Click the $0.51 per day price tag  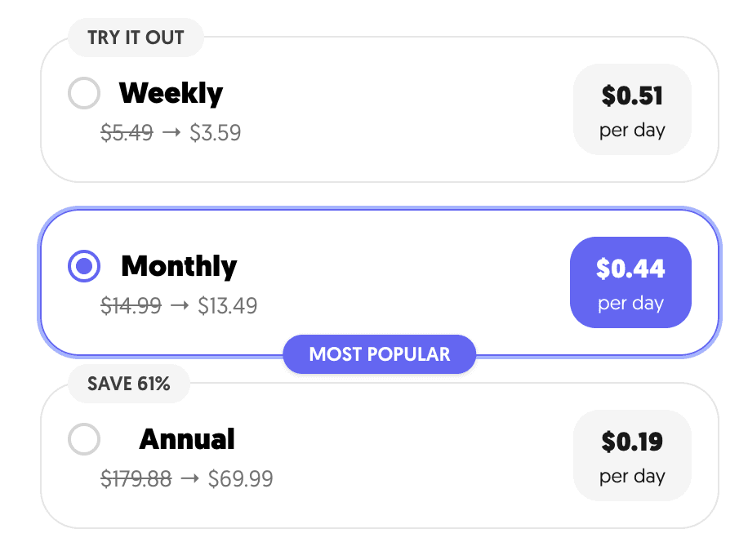pyautogui.click(x=632, y=109)
